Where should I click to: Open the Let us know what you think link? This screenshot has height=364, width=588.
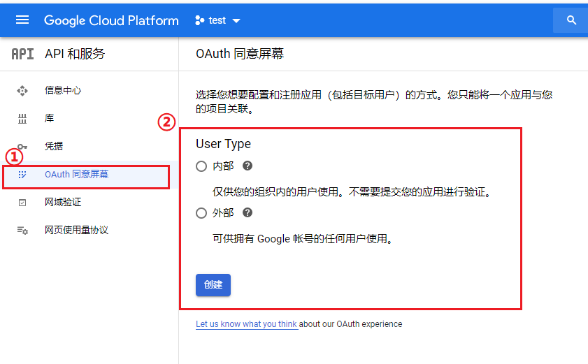246,324
